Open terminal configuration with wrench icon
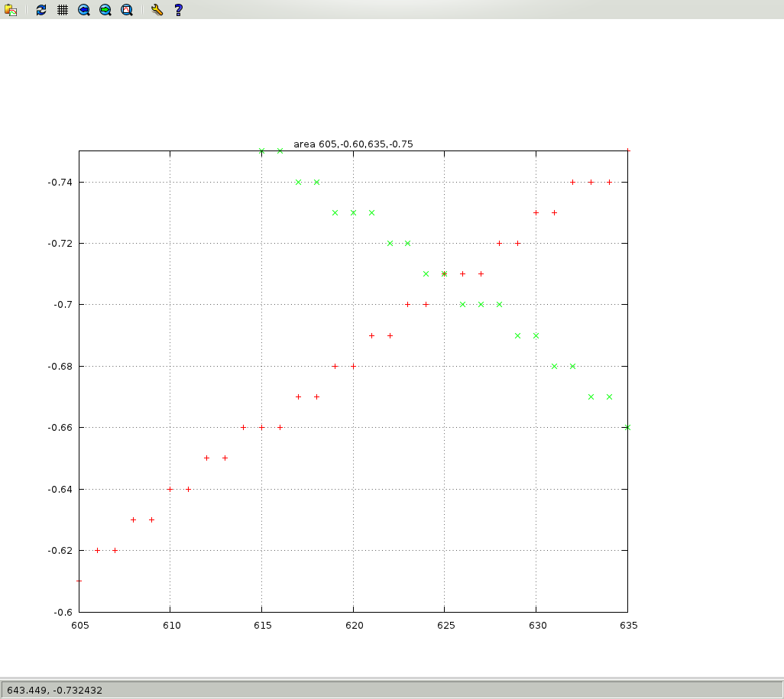This screenshot has width=784, height=699. (157, 10)
